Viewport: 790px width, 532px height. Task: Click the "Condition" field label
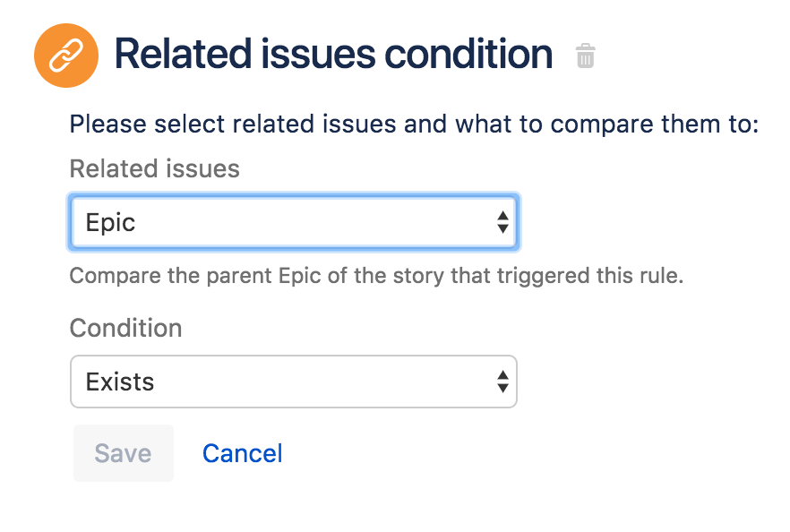point(125,328)
